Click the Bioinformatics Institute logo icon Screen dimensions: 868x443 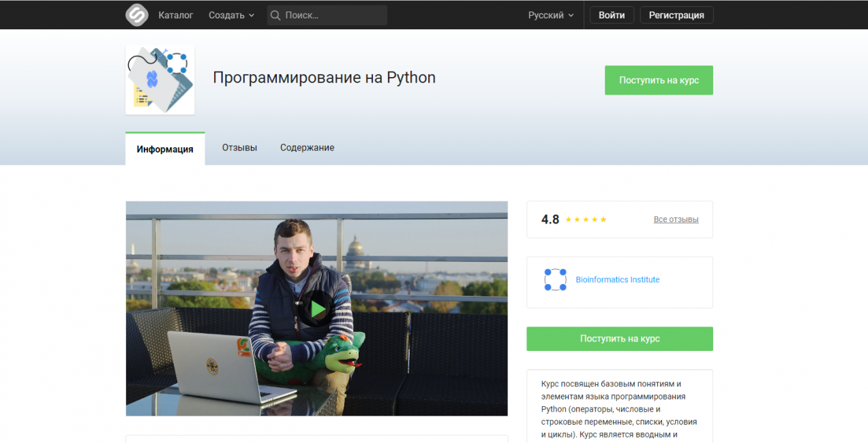pyautogui.click(x=555, y=279)
